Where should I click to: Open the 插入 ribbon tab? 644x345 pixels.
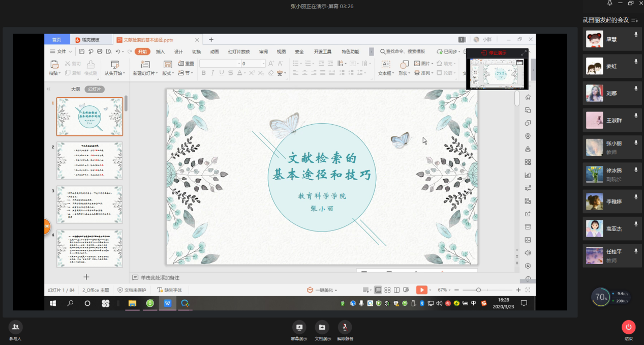160,51
